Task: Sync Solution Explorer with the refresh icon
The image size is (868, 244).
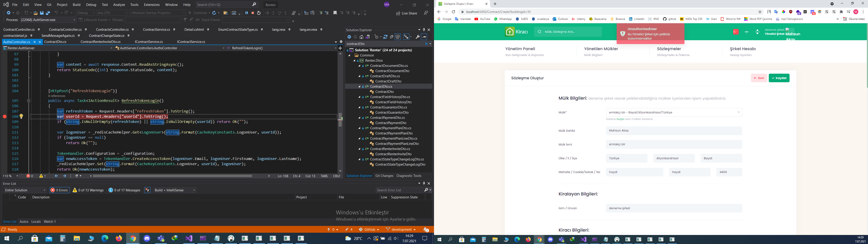Action: (385, 37)
